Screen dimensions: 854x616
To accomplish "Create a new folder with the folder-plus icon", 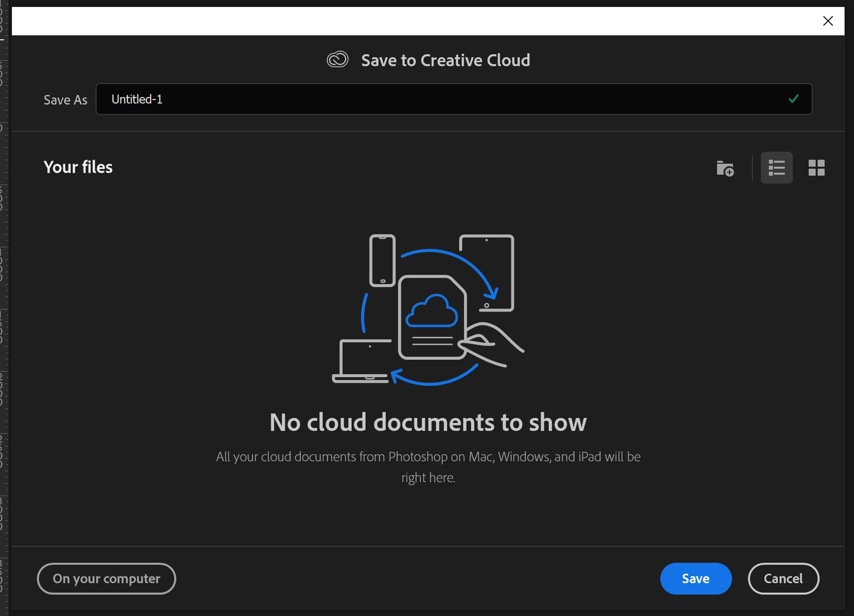I will point(725,168).
